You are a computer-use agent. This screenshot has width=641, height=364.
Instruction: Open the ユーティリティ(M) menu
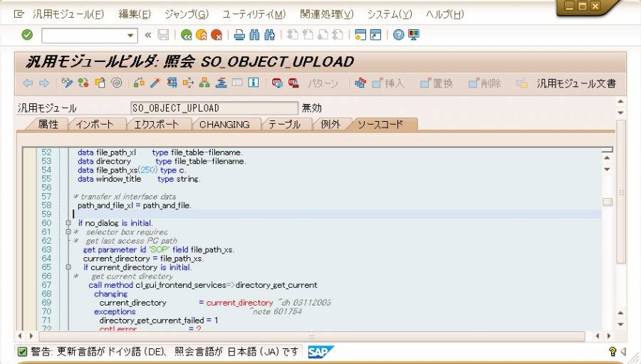click(x=254, y=14)
